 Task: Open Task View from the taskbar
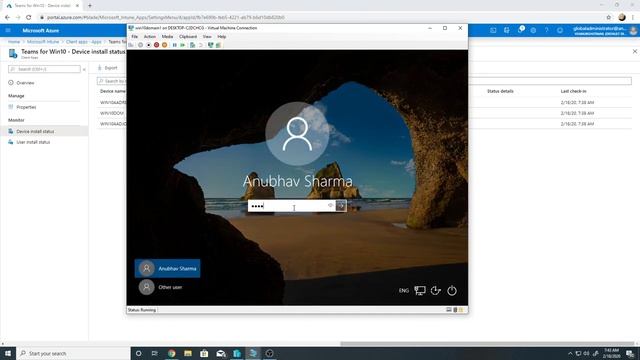(x=155, y=353)
